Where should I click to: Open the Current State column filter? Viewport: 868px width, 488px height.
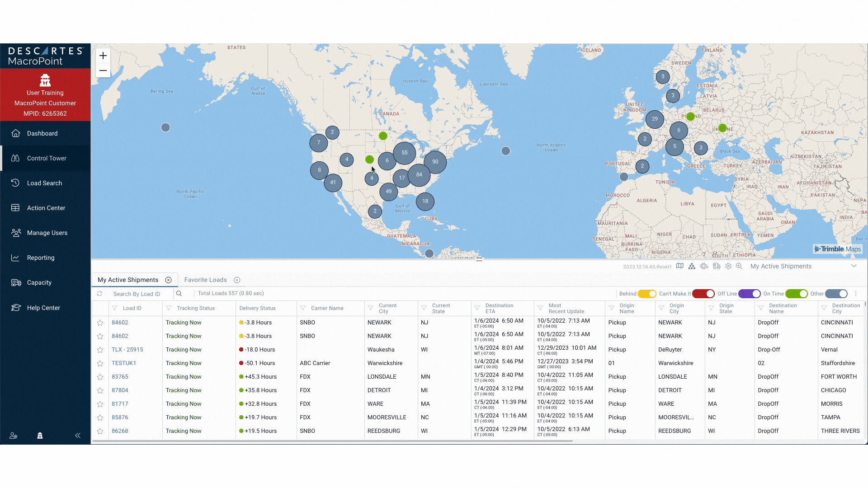[424, 308]
